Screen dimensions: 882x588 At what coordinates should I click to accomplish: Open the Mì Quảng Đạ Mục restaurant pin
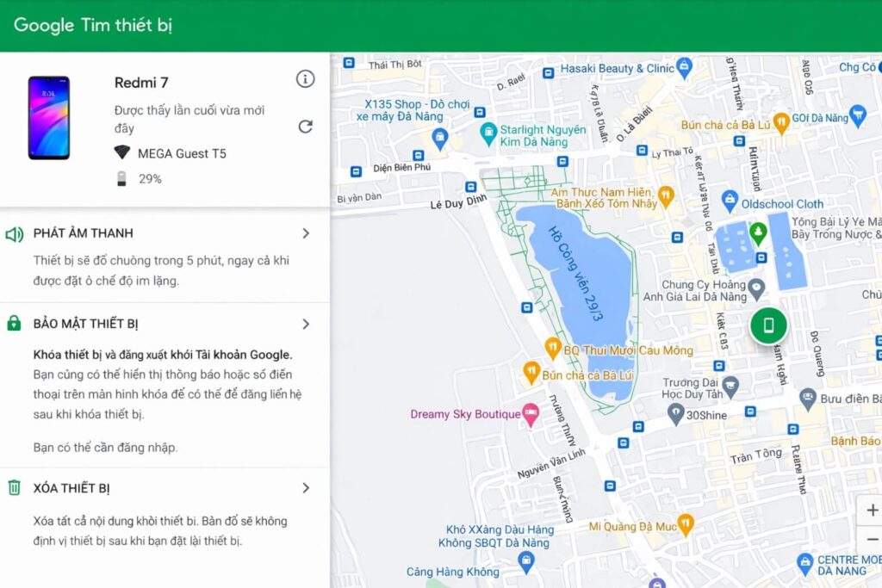pos(685,523)
